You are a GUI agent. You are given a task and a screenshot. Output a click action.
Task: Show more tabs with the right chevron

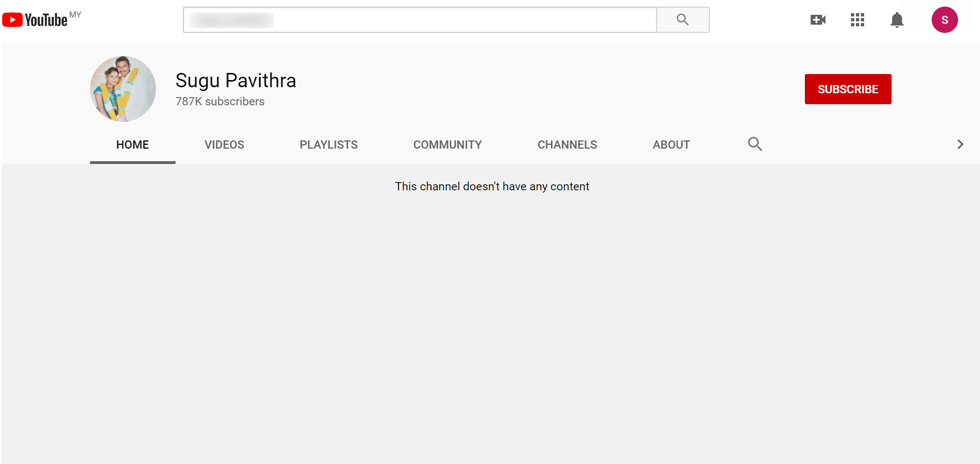(960, 144)
